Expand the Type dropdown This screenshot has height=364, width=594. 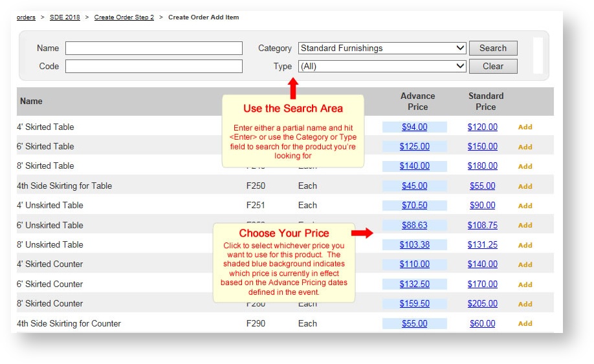(382, 66)
